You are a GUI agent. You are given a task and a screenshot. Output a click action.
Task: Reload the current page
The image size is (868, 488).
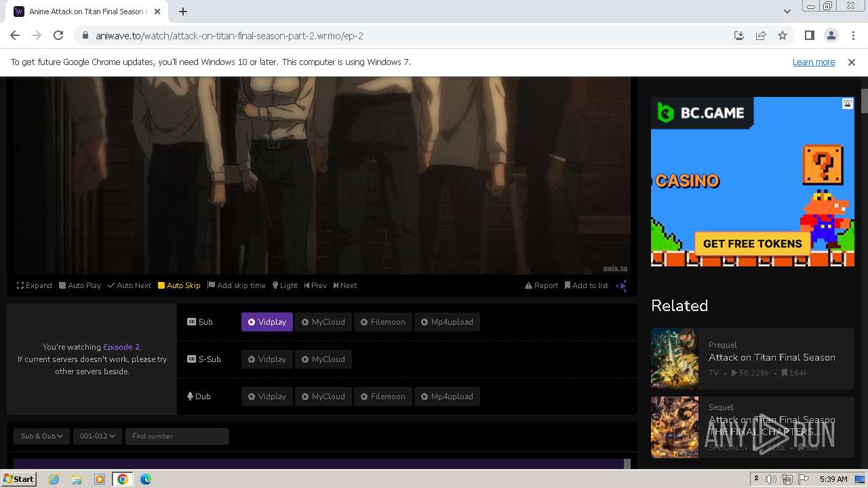tap(58, 35)
